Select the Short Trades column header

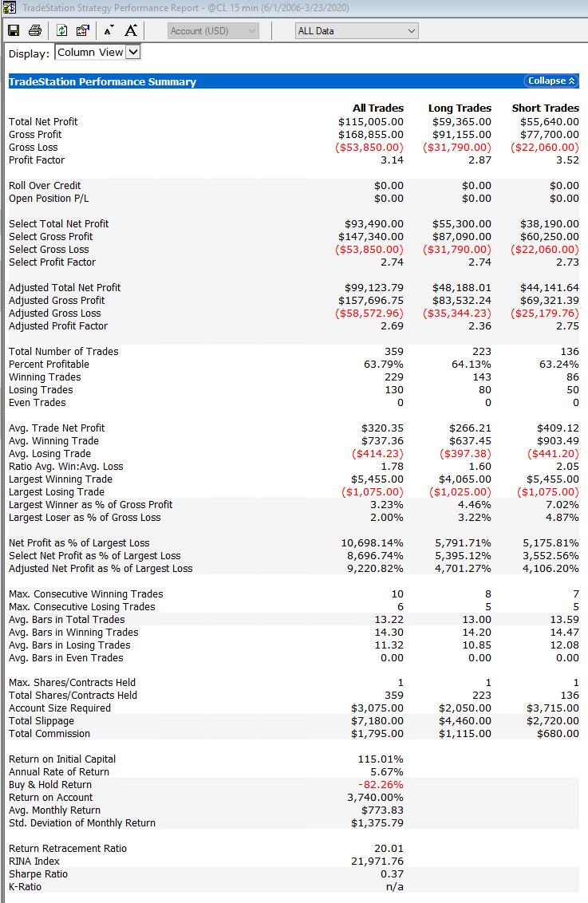point(546,108)
